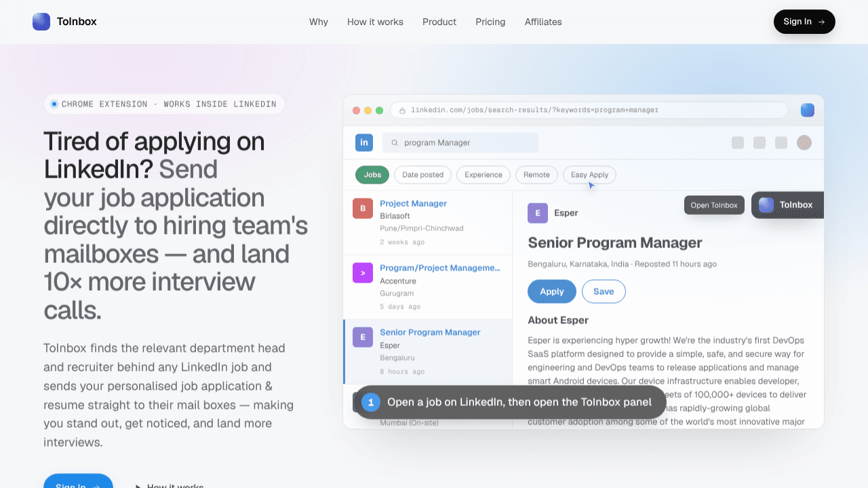Click the Pune/Pimpri-Chinchwad location text
The width and height of the screenshot is (868, 488).
(422, 228)
